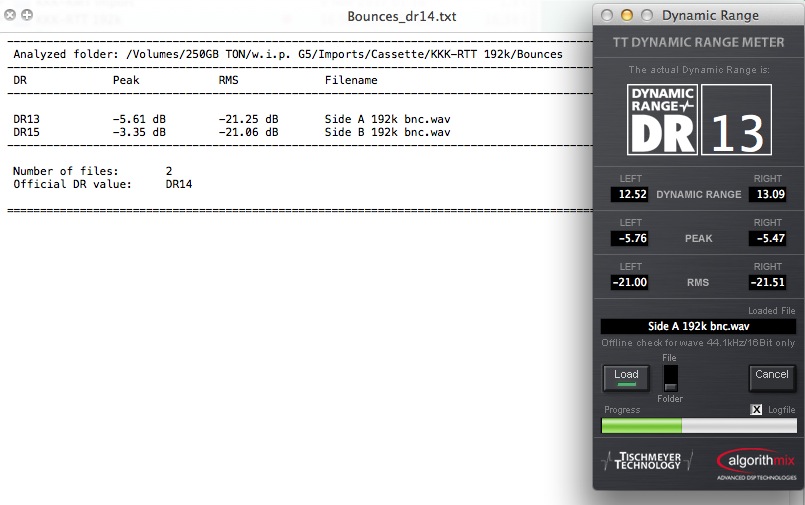The height and width of the screenshot is (505, 805).
Task: Click the Load button
Action: (626, 378)
